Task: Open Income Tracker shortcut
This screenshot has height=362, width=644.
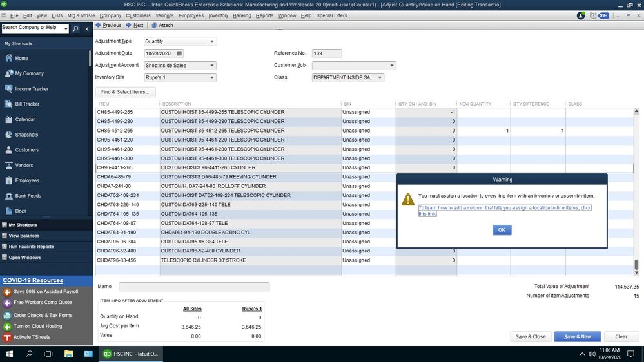Action: [x=32, y=89]
